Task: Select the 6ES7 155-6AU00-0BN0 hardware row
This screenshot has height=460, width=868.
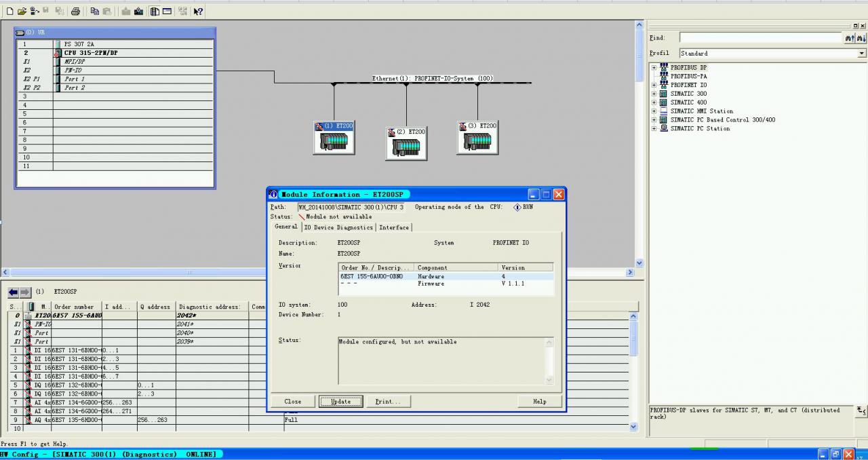Action: 446,276
